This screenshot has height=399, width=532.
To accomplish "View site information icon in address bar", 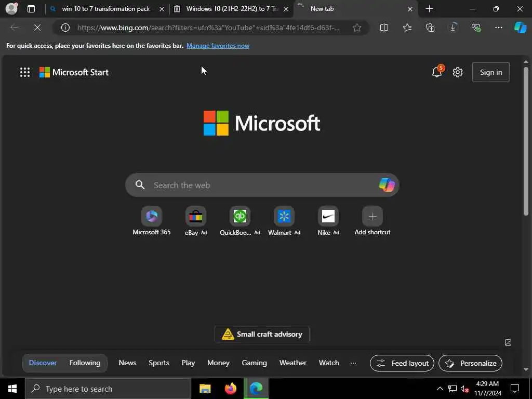I will coord(65,28).
